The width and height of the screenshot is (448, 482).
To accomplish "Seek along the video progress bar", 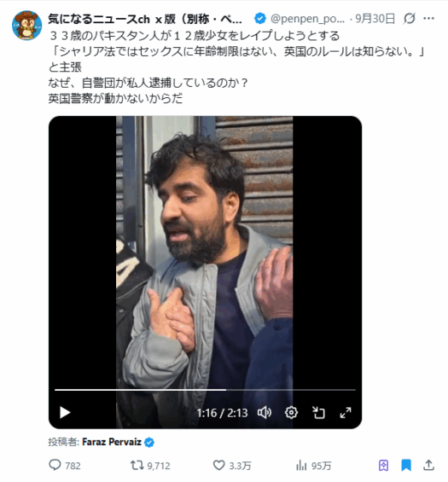I will coord(205,390).
